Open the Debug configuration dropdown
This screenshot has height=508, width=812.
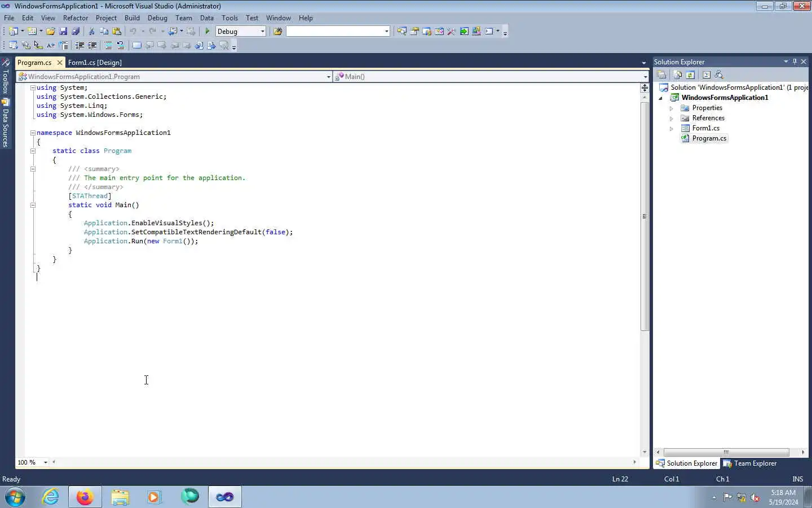coord(263,32)
